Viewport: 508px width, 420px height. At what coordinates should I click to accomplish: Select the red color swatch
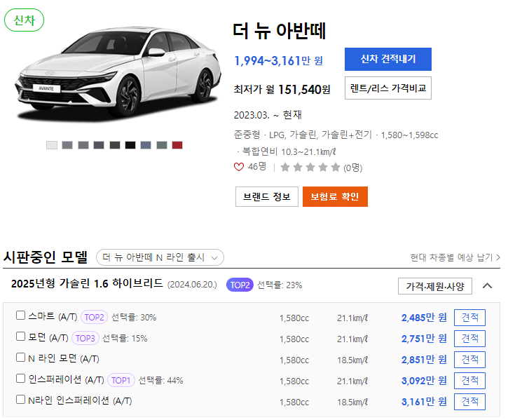[177, 145]
